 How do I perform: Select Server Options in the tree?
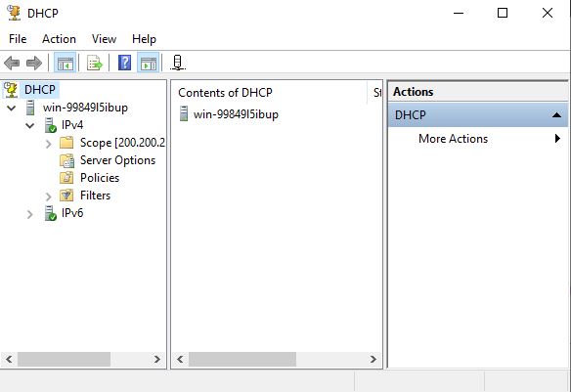pyautogui.click(x=117, y=160)
